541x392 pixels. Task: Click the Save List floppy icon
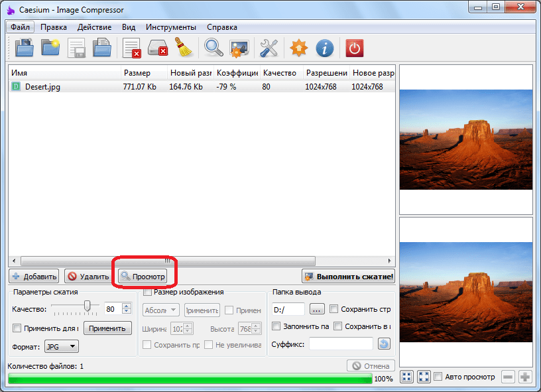[76, 48]
